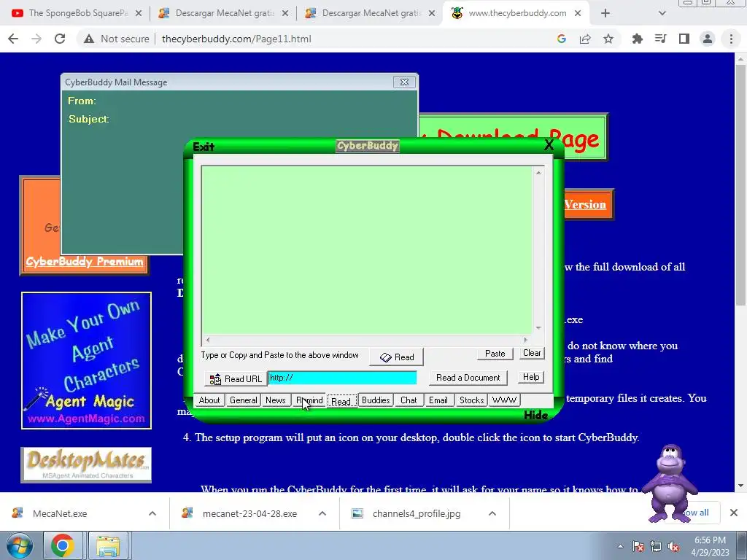Screen dimensions: 747x560
Task: Open the Chrome three-dot menu
Action: 731,39
